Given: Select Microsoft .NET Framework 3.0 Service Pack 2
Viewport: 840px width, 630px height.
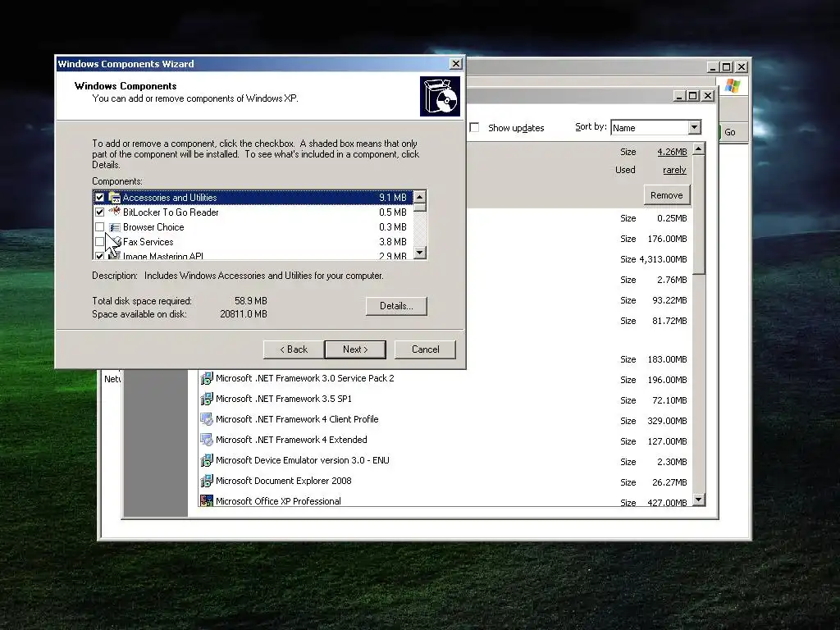Looking at the screenshot, I should [305, 378].
